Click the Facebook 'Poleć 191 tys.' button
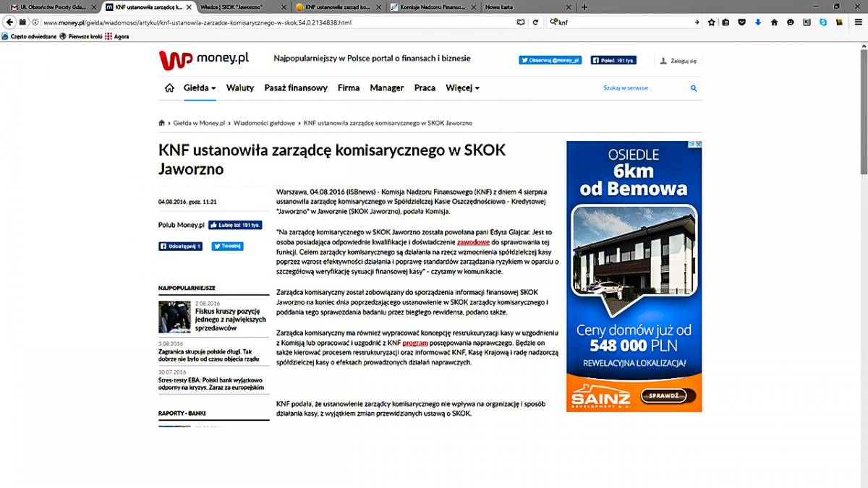The width and height of the screenshot is (868, 488). (613, 61)
